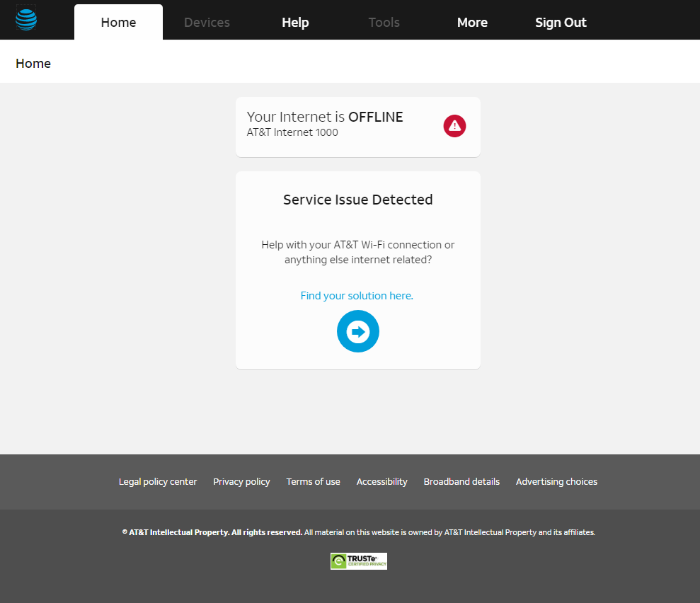Click Sign Out in the top bar
The width and height of the screenshot is (700, 603).
click(561, 23)
